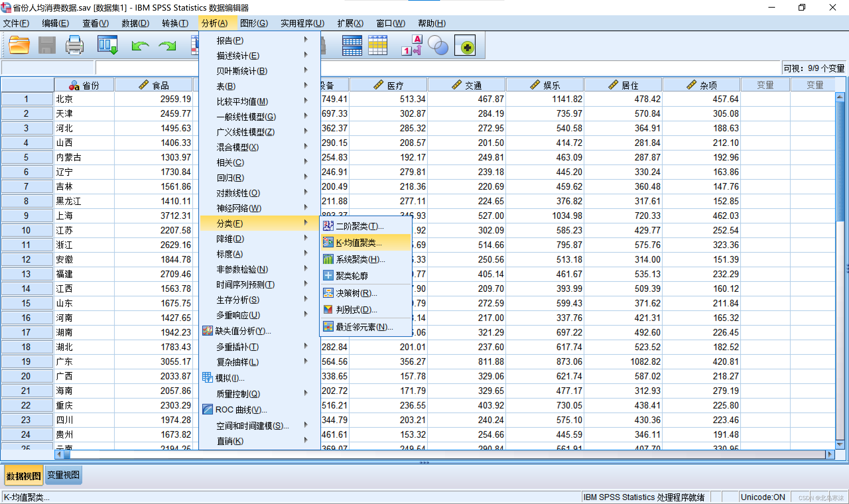Click the 北京 province cell
This screenshot has width=849, height=504.
click(x=84, y=99)
